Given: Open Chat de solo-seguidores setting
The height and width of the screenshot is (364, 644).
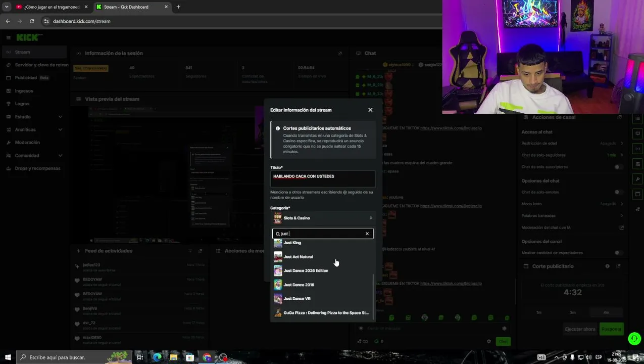Looking at the screenshot, I should click(572, 155).
